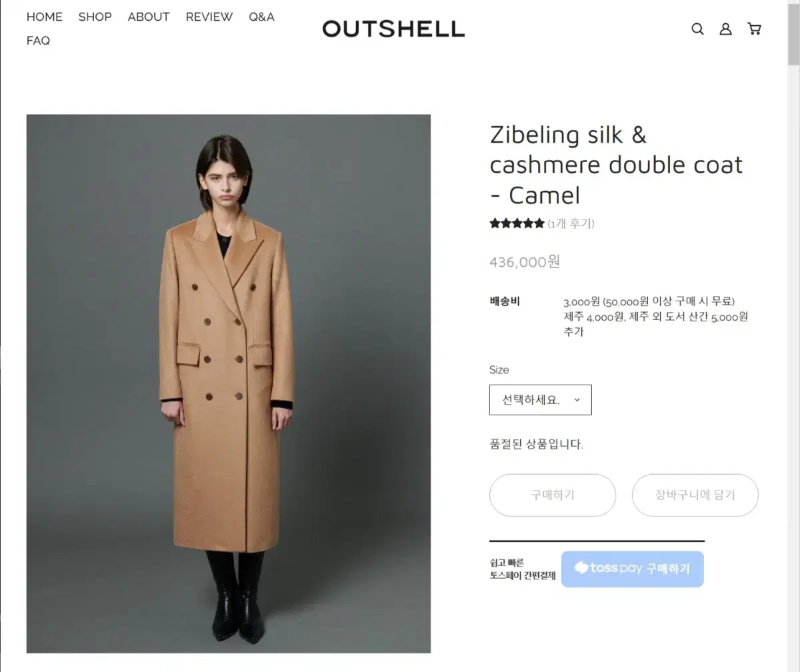This screenshot has height=672, width=800.
Task: Click the OUTSHELL brand logo
Action: [x=393, y=29]
